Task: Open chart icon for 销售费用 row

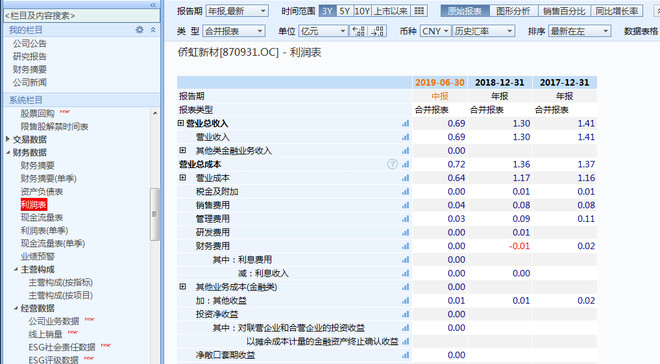Action: pos(405,205)
